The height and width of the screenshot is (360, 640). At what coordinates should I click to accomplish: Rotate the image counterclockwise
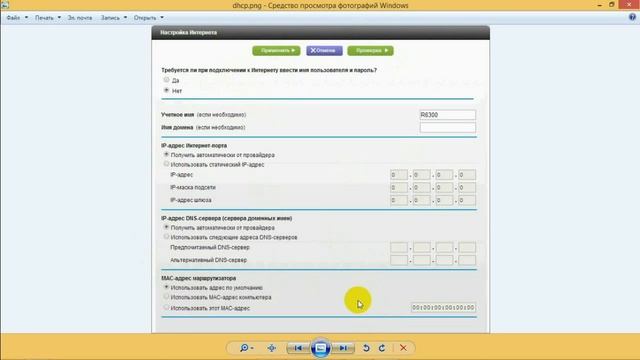click(366, 348)
